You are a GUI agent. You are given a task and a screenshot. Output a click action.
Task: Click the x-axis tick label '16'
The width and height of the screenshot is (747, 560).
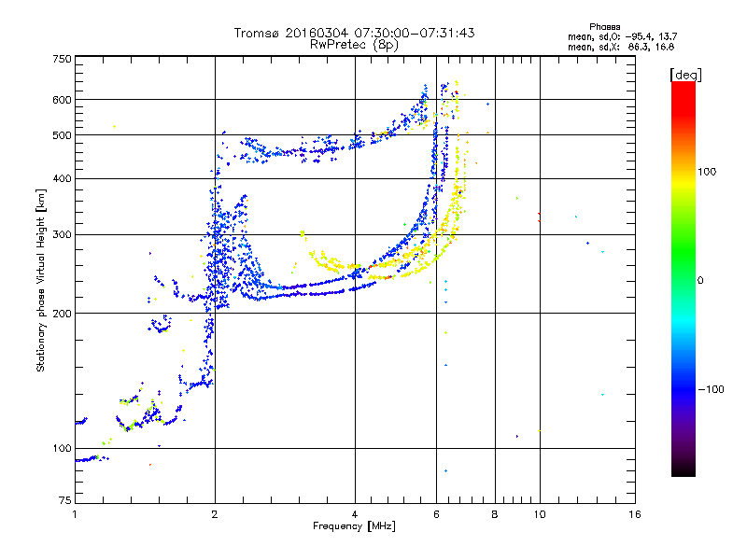635,514
